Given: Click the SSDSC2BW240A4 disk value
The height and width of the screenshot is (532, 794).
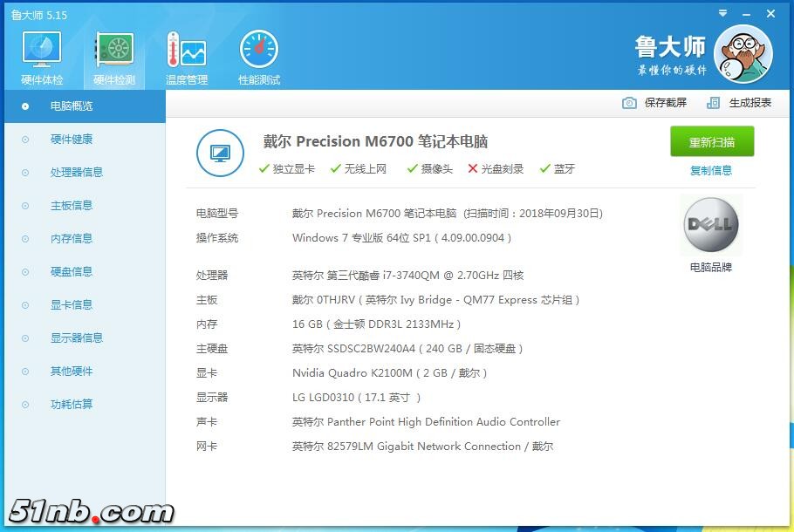Looking at the screenshot, I should point(407,349).
